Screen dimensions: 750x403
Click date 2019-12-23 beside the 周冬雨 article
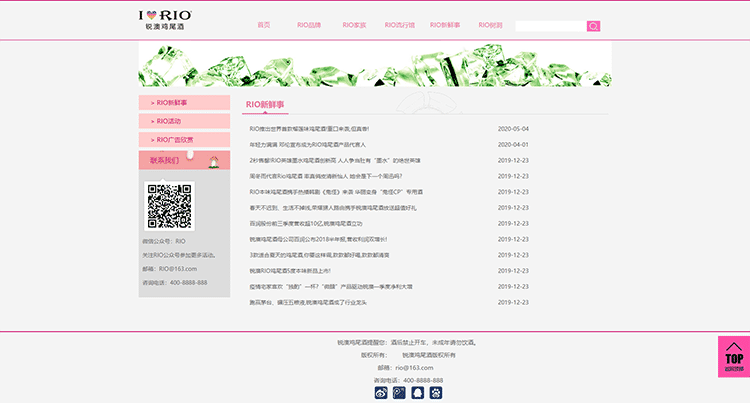click(513, 176)
